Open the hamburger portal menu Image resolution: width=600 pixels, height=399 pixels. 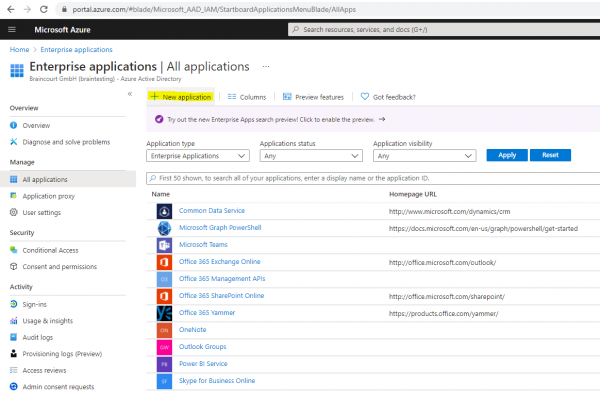[12, 29]
